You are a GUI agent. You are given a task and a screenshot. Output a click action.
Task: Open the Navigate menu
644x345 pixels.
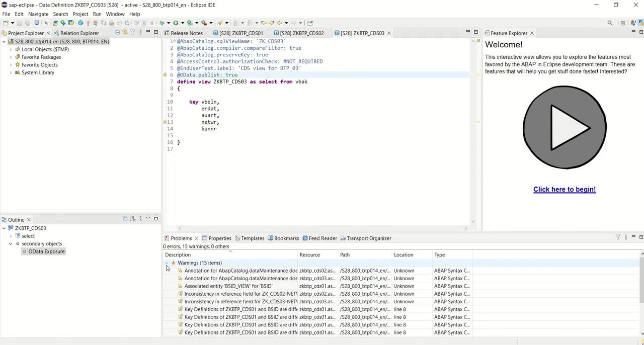coord(38,14)
